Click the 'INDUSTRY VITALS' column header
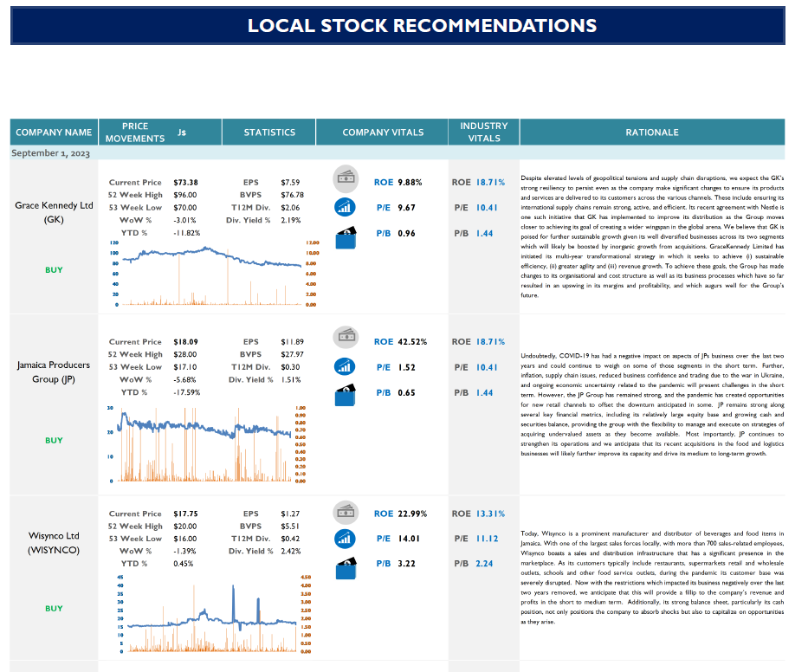The width and height of the screenshot is (808, 672). pyautogui.click(x=484, y=132)
